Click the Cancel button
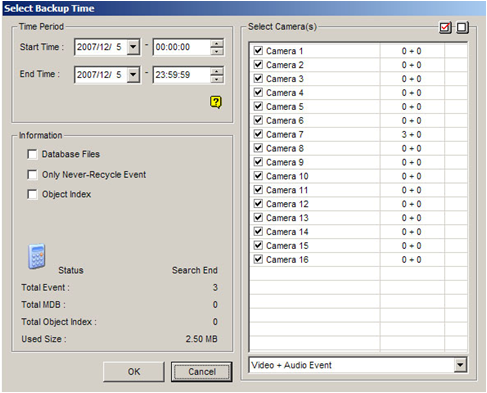487x393 pixels. [202, 372]
